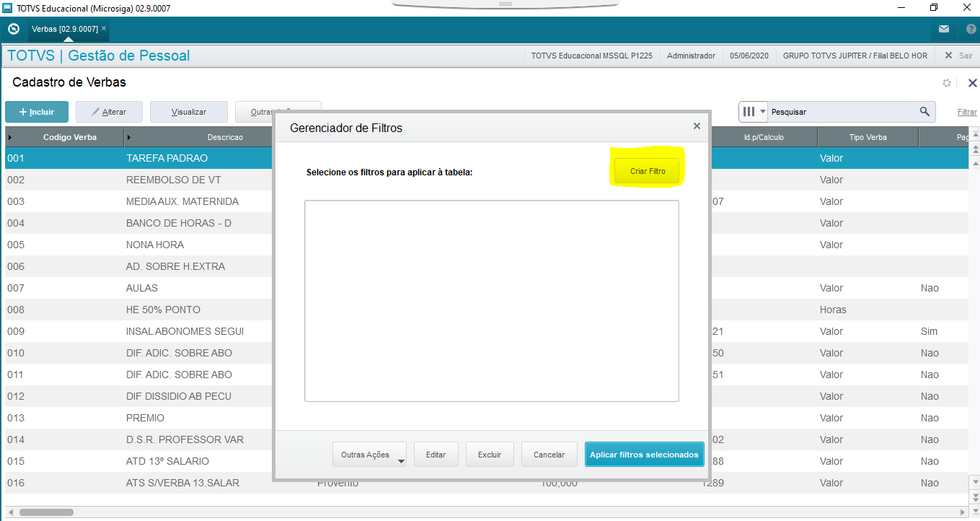Viewport: 980px width, 521px height.
Task: Open Outras Ações dropdown in filter dialog
Action: (369, 455)
